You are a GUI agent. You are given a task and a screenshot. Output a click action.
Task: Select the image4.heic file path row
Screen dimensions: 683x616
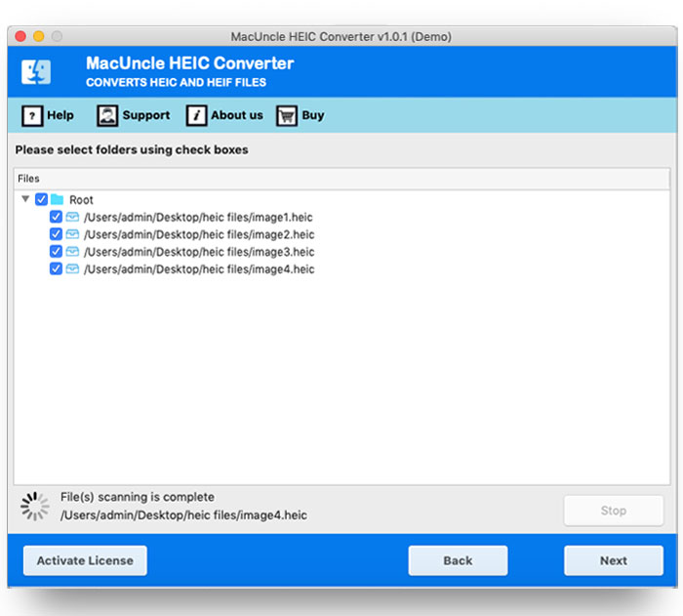(x=199, y=269)
